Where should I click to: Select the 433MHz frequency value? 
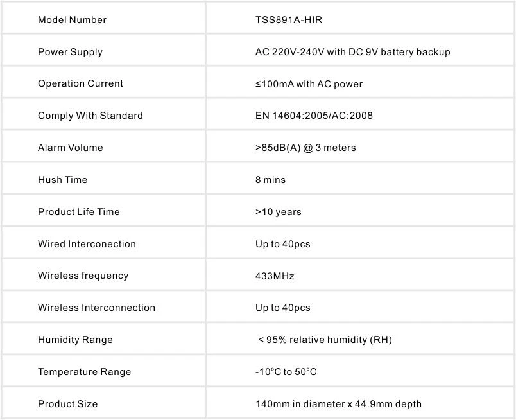(275, 276)
